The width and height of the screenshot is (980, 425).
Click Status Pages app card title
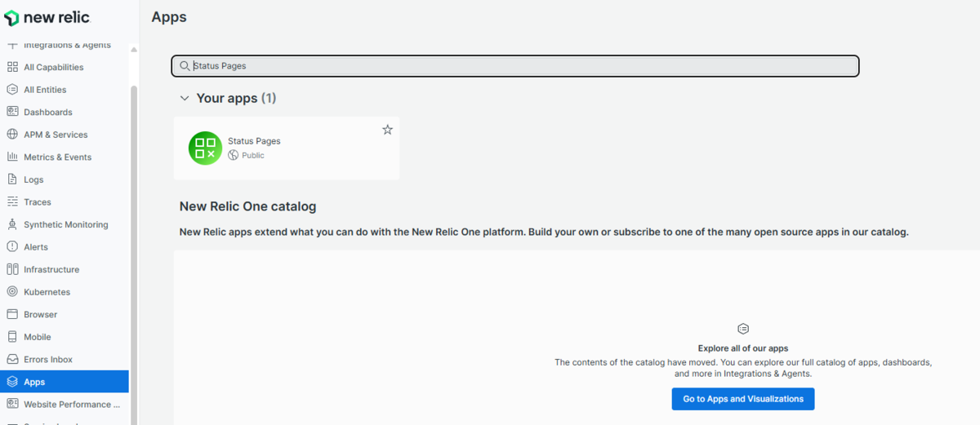pyautogui.click(x=254, y=141)
